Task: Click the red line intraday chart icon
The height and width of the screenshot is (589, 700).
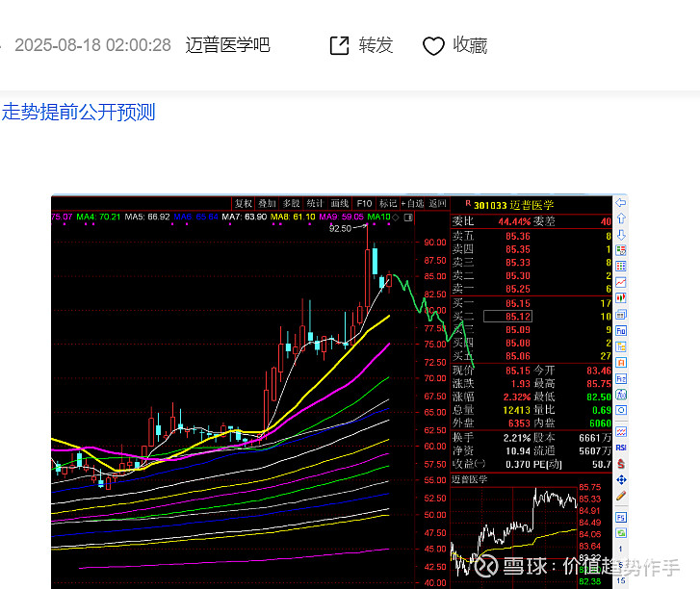Action: click(x=620, y=282)
